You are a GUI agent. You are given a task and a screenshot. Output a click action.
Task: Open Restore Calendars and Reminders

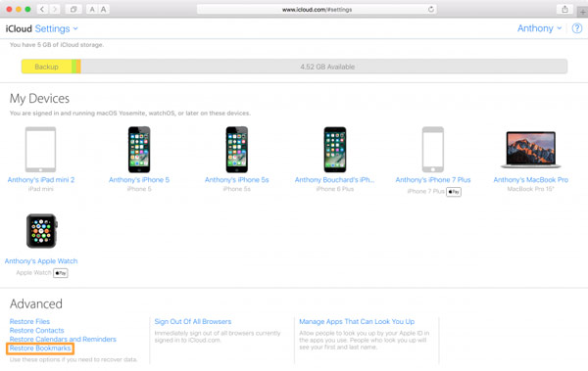63,339
